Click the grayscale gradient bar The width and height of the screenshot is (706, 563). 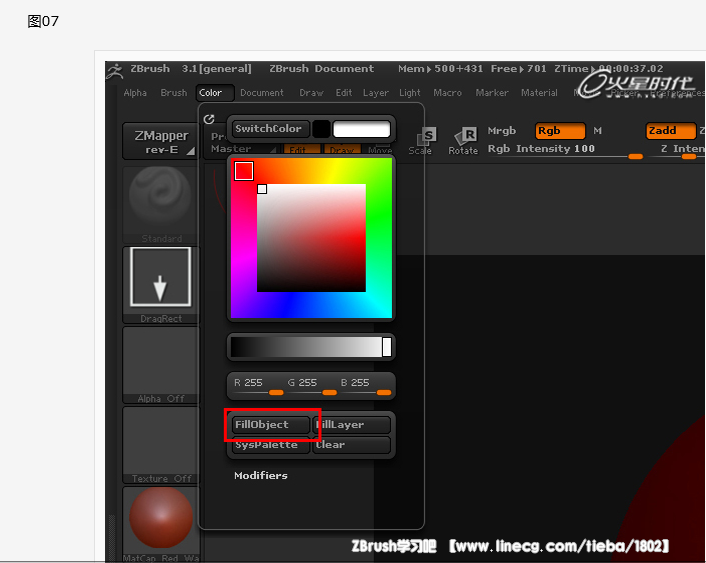311,347
